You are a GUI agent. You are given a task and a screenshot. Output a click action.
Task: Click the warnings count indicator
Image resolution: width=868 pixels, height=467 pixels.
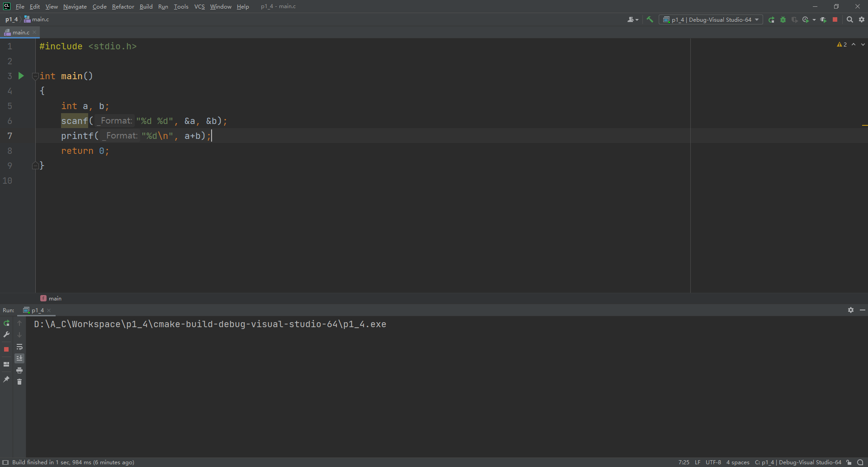pyautogui.click(x=842, y=44)
